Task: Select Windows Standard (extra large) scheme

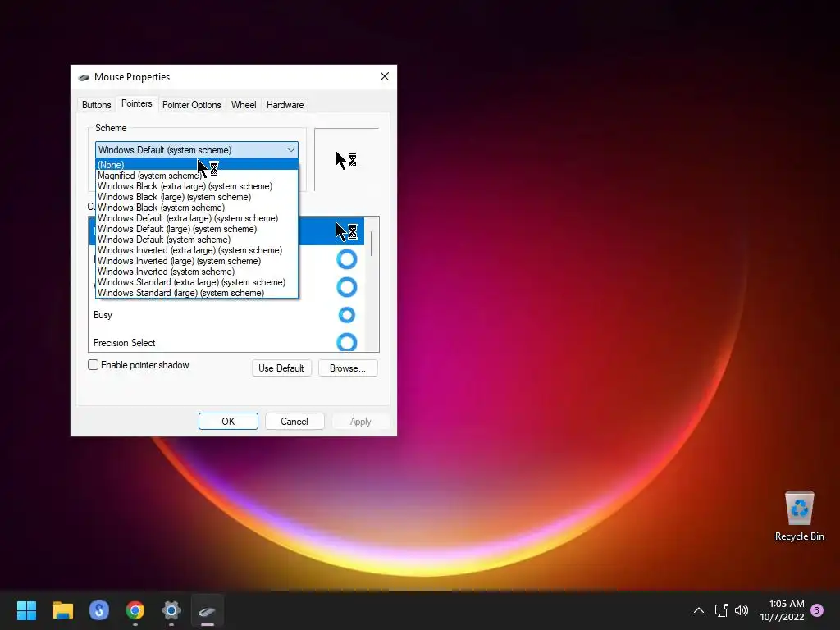Action: point(197,282)
